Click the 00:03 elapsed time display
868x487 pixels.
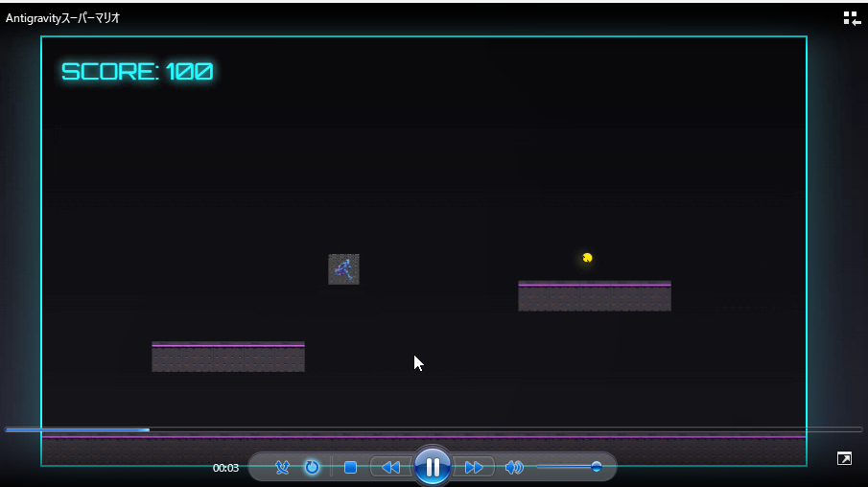click(x=225, y=468)
